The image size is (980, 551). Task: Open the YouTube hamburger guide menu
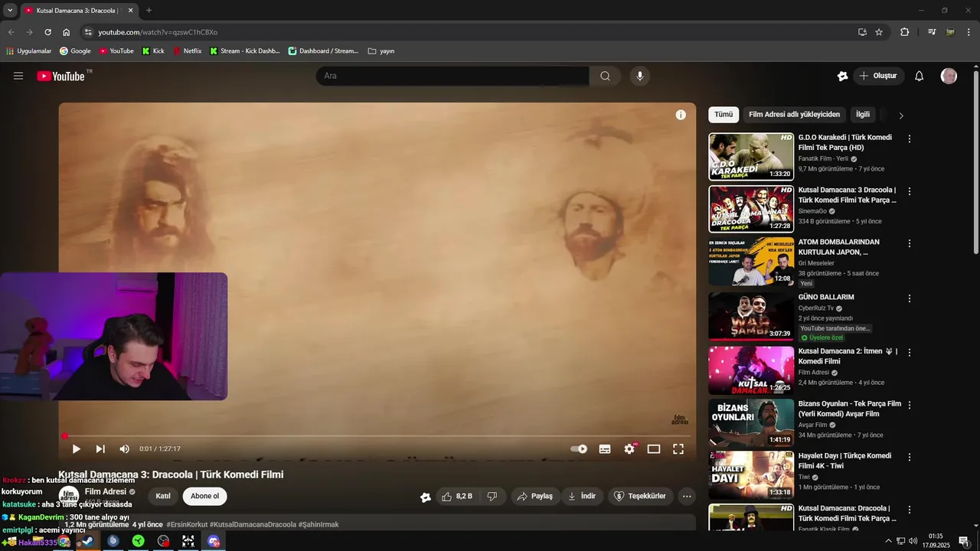(18, 76)
